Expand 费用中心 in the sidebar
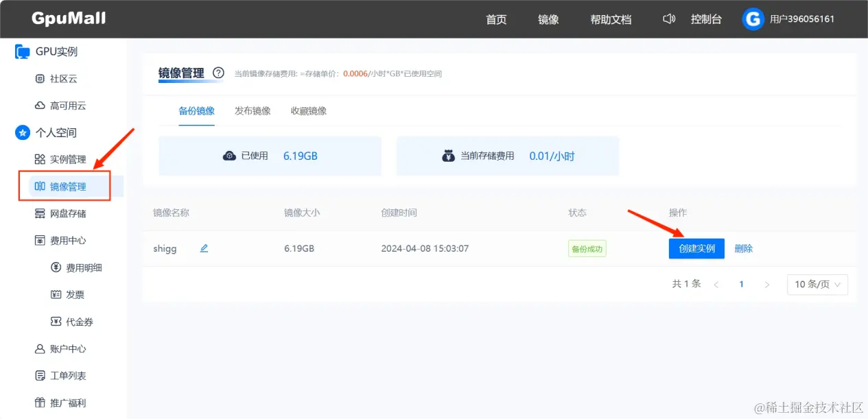The width and height of the screenshot is (868, 419). tap(68, 240)
